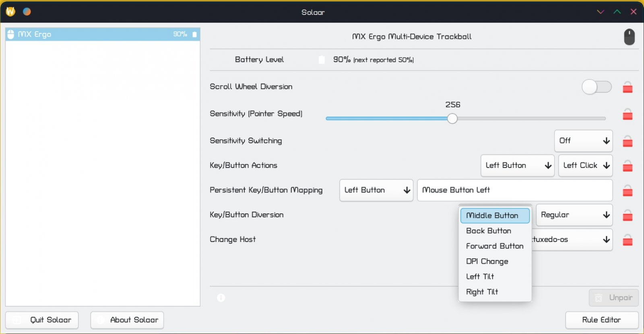
Task: Enable the Scroll Wheel Diversion switch
Action: tap(597, 87)
